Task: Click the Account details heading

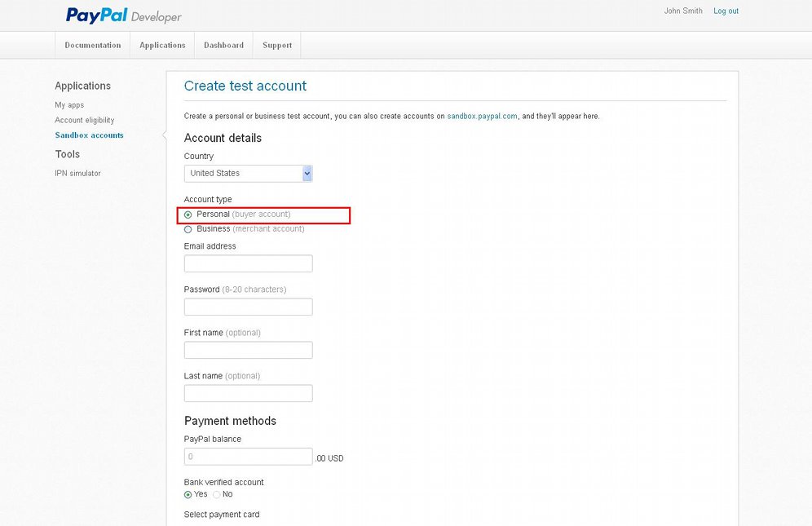Action: pos(223,138)
